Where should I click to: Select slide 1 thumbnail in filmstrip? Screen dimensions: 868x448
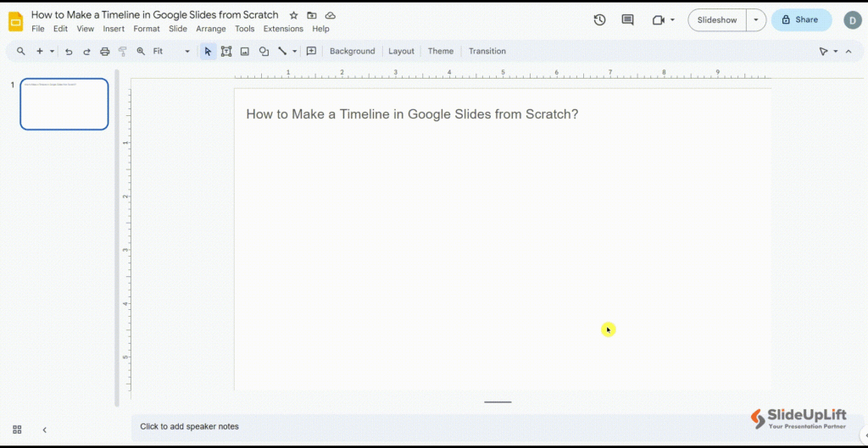point(64,104)
